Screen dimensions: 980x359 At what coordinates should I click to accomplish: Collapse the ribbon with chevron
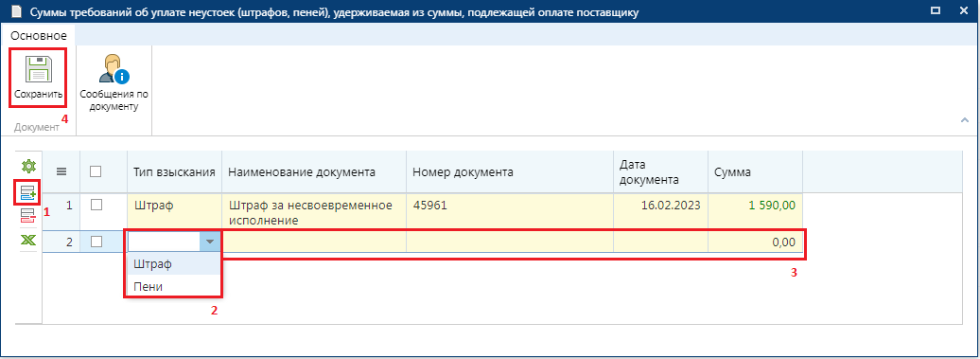[964, 119]
